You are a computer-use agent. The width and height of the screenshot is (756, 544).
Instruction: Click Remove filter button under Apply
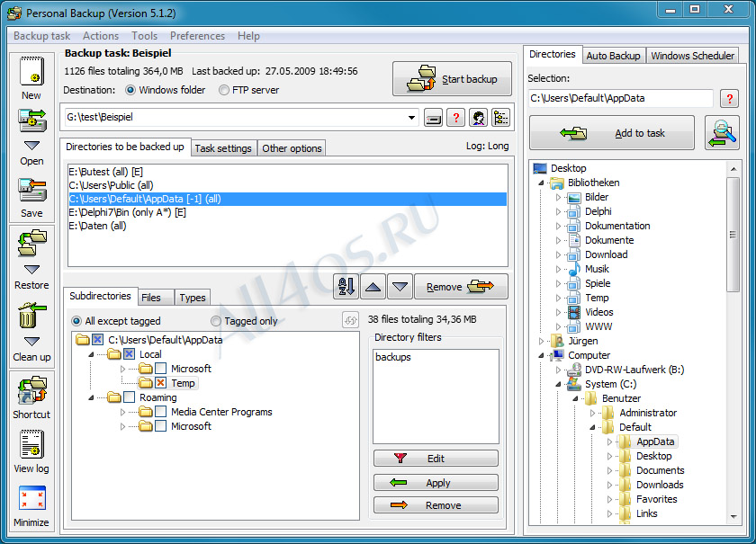tap(436, 505)
